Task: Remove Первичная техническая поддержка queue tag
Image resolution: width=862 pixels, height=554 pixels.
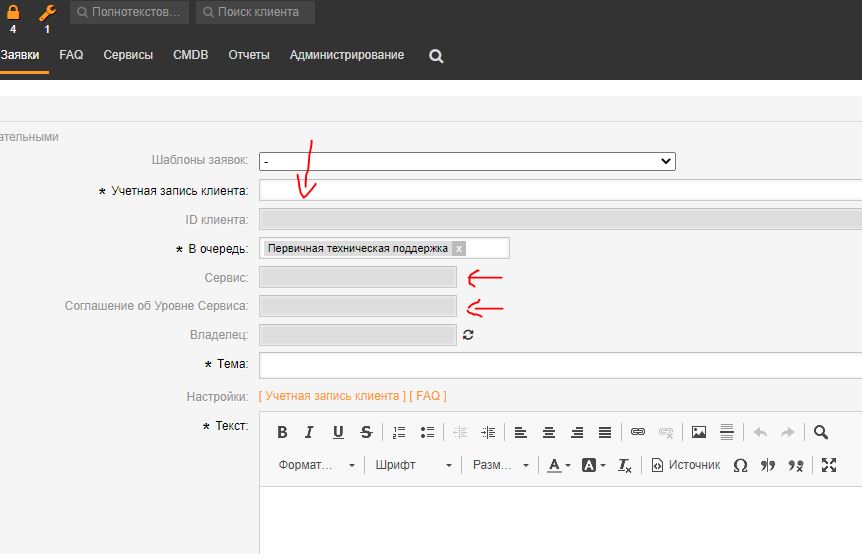Action: click(459, 248)
